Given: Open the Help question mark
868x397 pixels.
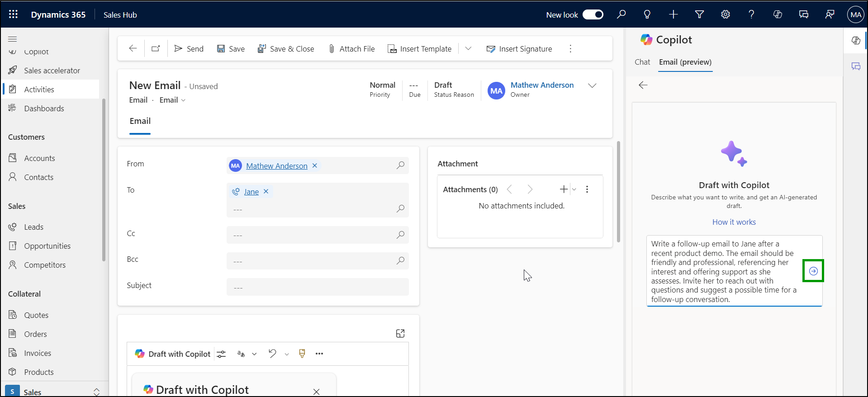Looking at the screenshot, I should click(x=751, y=14).
